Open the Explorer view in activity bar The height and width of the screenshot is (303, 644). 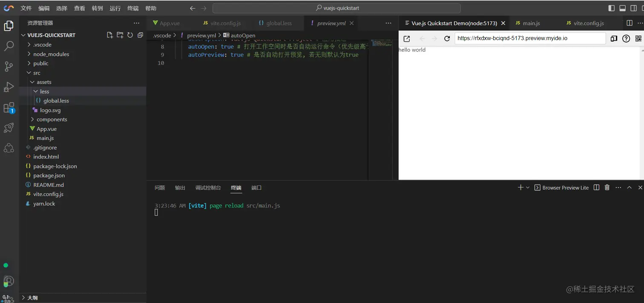tap(9, 26)
